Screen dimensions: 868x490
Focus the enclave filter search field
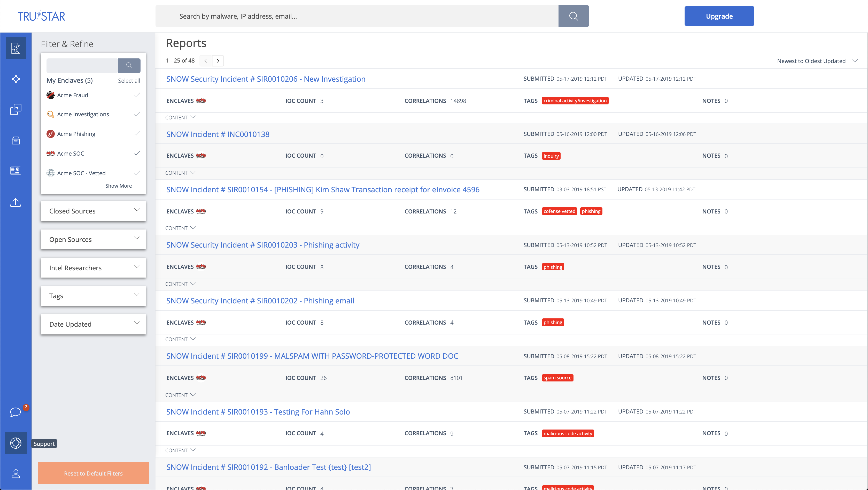(x=82, y=65)
